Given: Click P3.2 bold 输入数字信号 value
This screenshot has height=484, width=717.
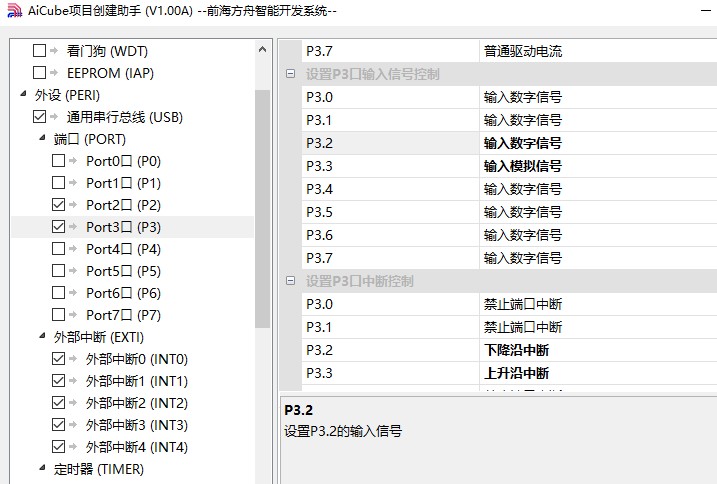Looking at the screenshot, I should click(598, 143).
